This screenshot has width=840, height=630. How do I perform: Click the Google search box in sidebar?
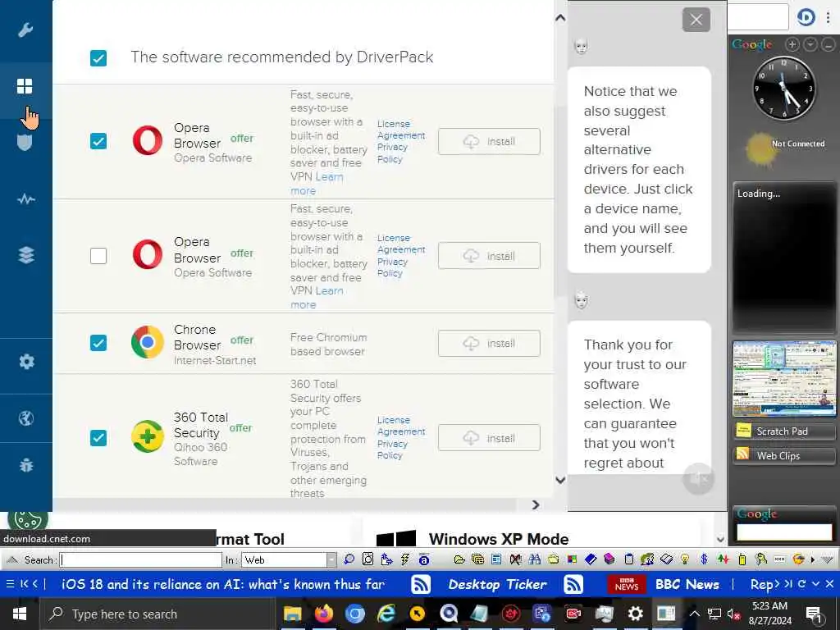(783, 532)
